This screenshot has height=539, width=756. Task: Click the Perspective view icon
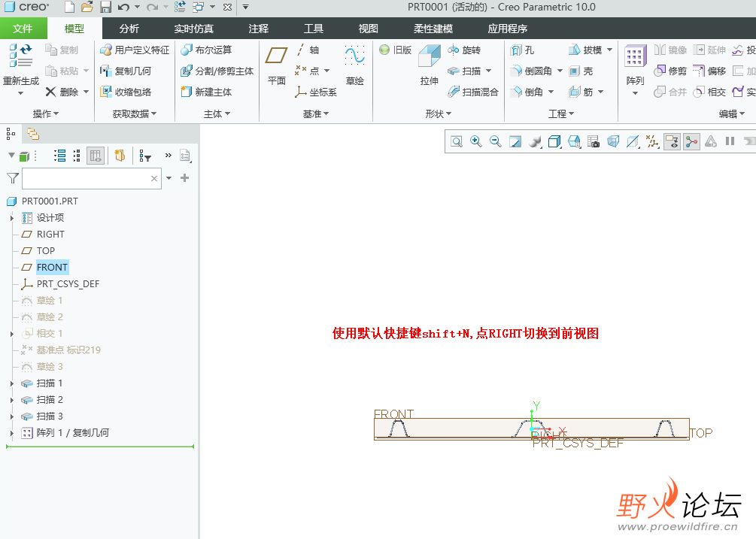tap(613, 141)
